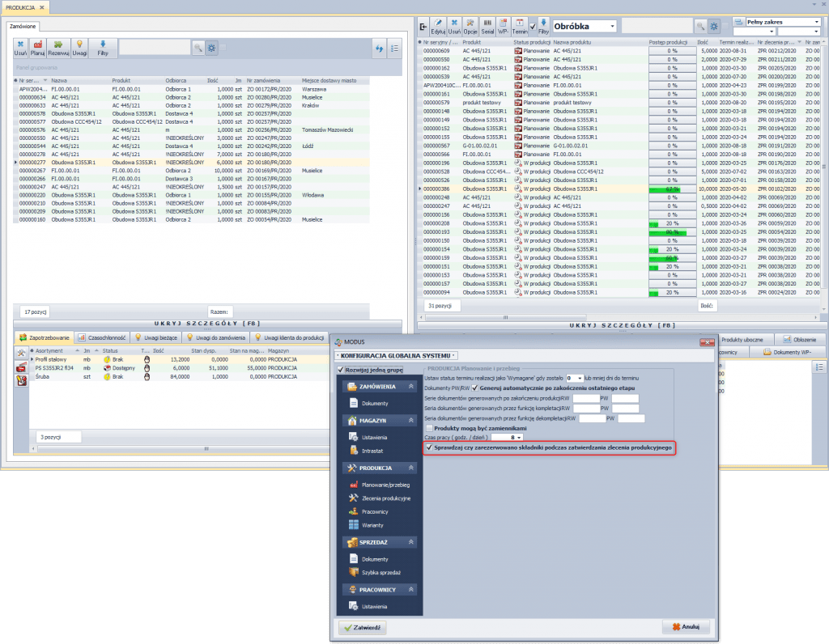Click the list view icon in the Zamówione panel
Image resolution: width=829 pixels, height=644 pixels.
click(x=394, y=48)
